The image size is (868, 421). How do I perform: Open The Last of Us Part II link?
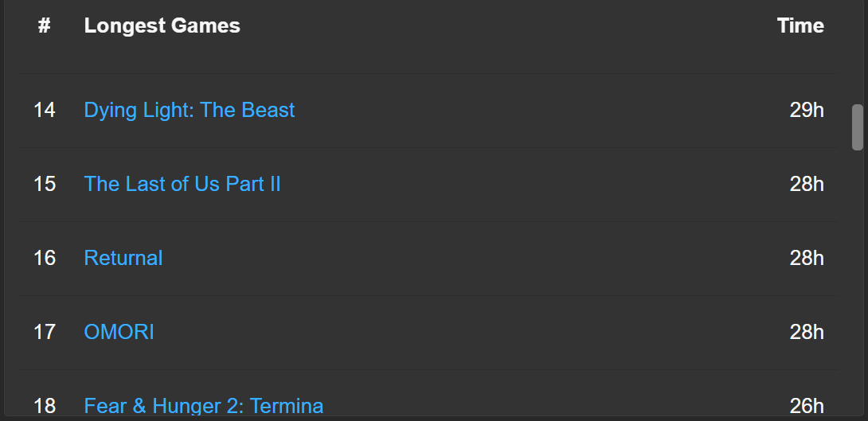click(182, 184)
